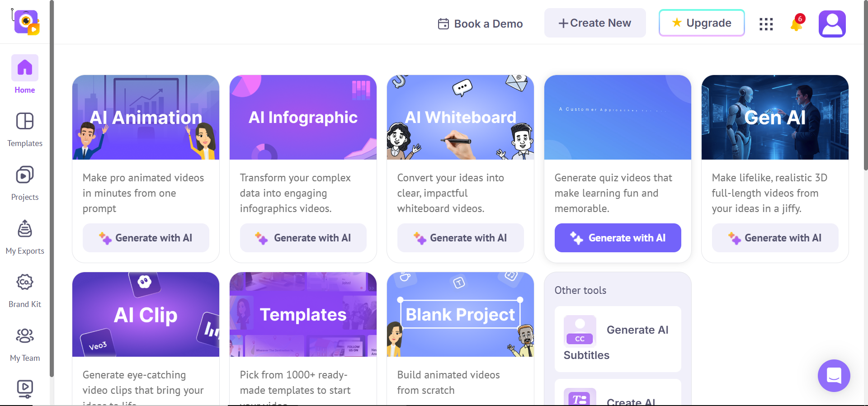
Task: Open the Templates sidebar icon
Action: coord(25,122)
